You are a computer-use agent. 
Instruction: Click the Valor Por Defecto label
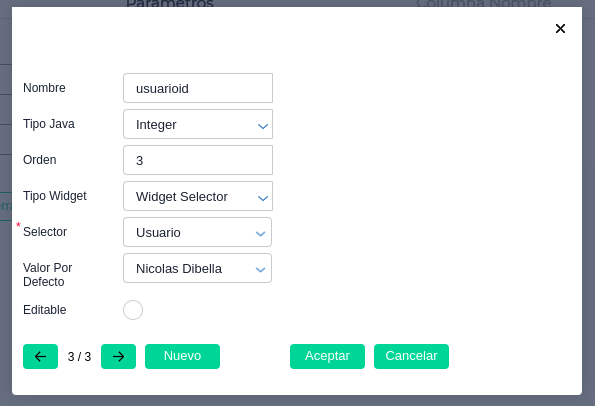point(47,275)
